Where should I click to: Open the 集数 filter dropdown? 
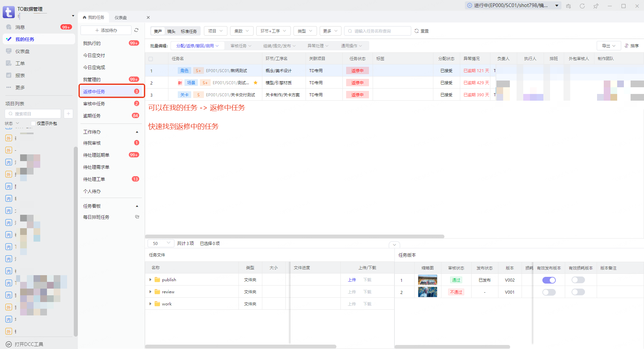pos(241,31)
